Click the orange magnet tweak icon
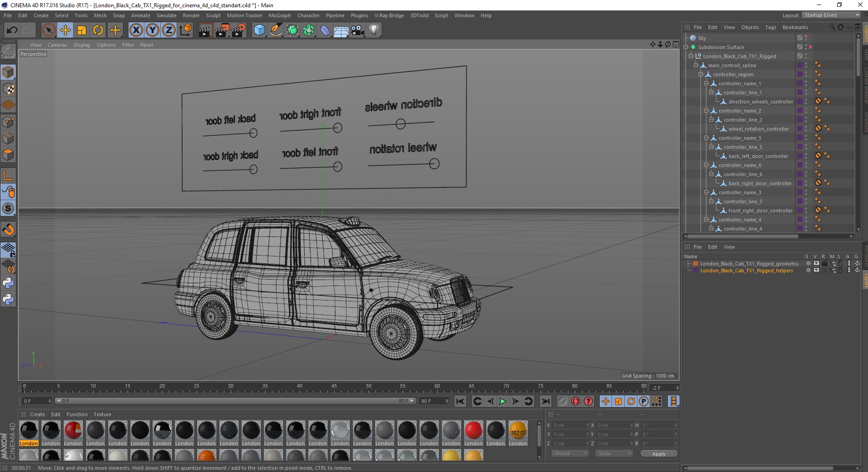 point(8,230)
